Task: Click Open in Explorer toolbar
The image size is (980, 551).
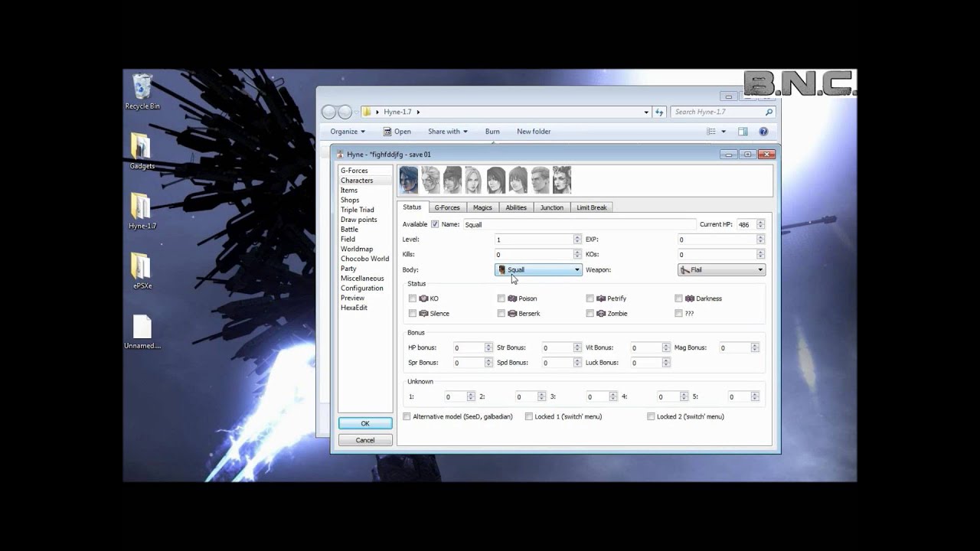Action: pos(397,132)
